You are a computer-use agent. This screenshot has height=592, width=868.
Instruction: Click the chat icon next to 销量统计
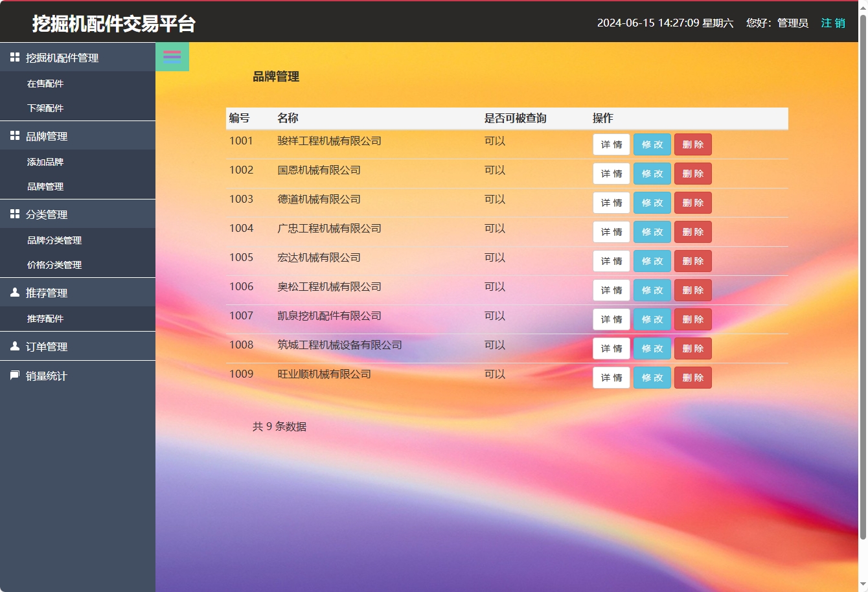(x=14, y=375)
